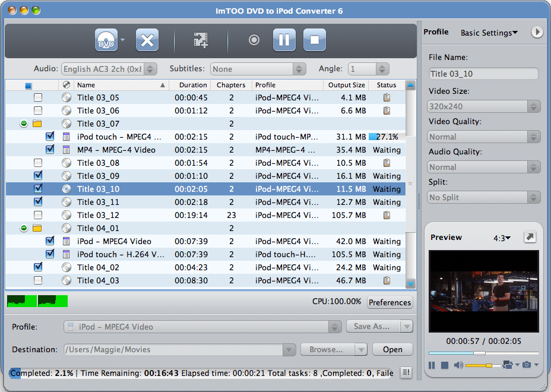Uncheck MP4 - MPEG-4 Video checkbox
This screenshot has height=392, width=551.
pyautogui.click(x=50, y=150)
